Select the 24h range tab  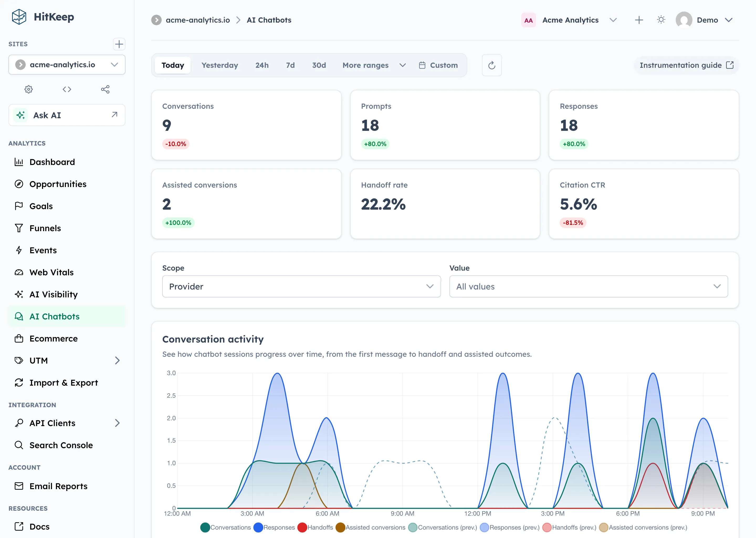point(262,65)
